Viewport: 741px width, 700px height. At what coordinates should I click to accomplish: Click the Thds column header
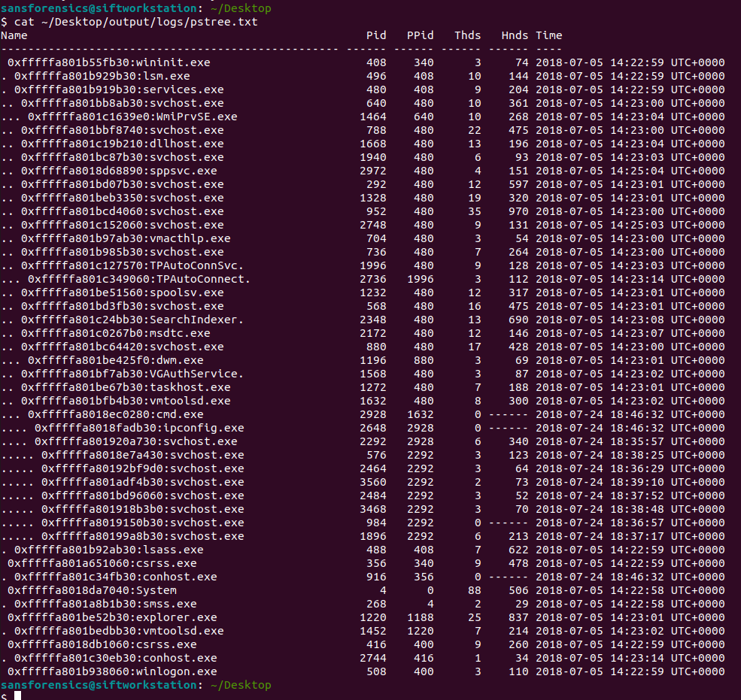pos(467,35)
